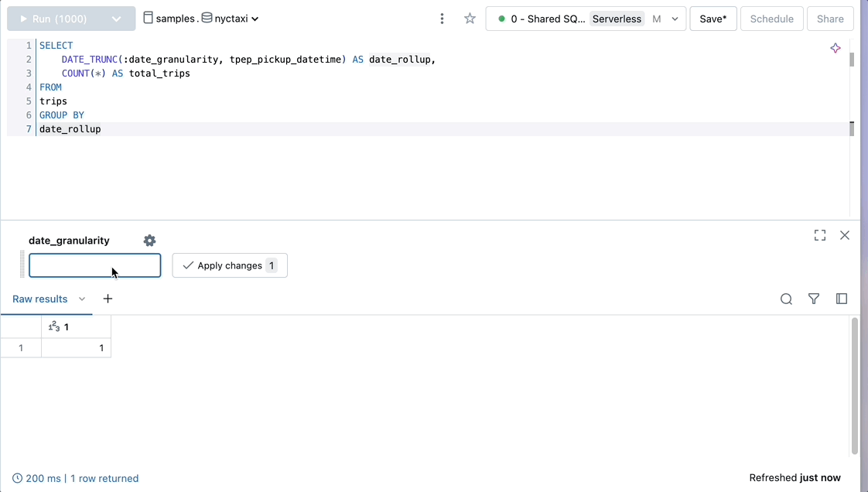Search within the query results
The height and width of the screenshot is (492, 868).
786,299
